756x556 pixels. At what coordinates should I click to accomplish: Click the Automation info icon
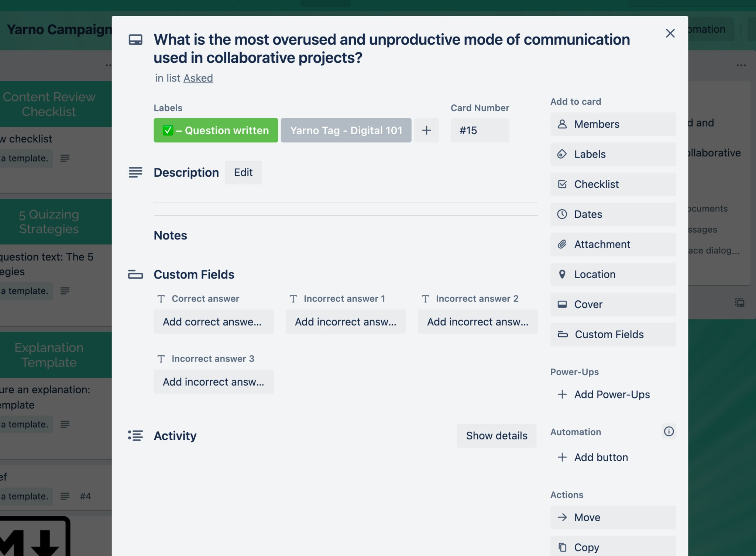click(x=669, y=431)
